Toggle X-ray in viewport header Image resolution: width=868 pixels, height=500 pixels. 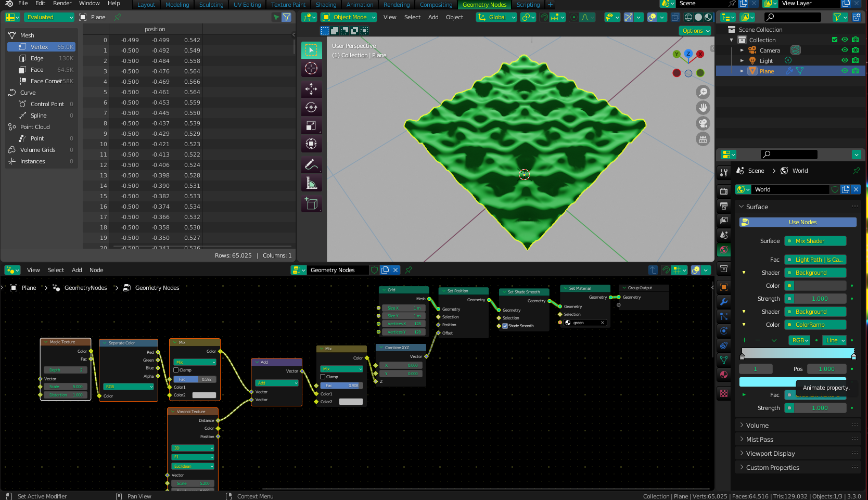(675, 17)
